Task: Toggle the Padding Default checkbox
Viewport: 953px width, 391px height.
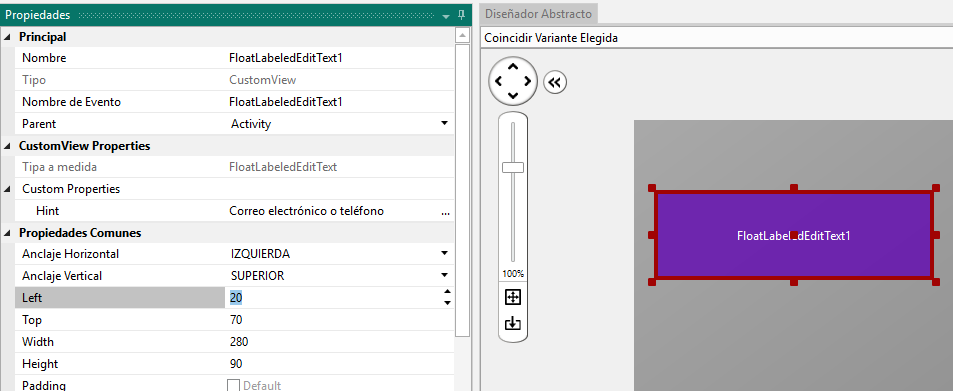Action: click(233, 386)
